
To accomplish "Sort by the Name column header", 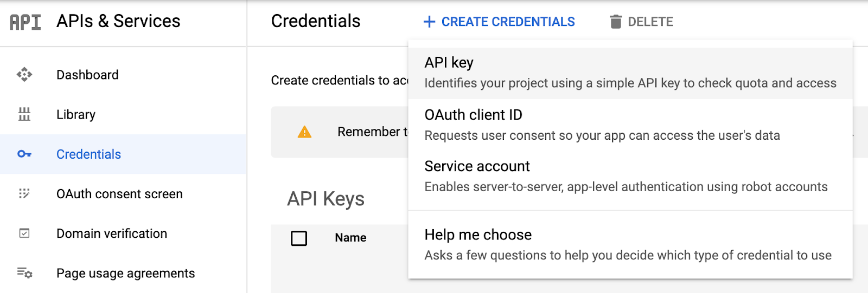I will [x=350, y=238].
